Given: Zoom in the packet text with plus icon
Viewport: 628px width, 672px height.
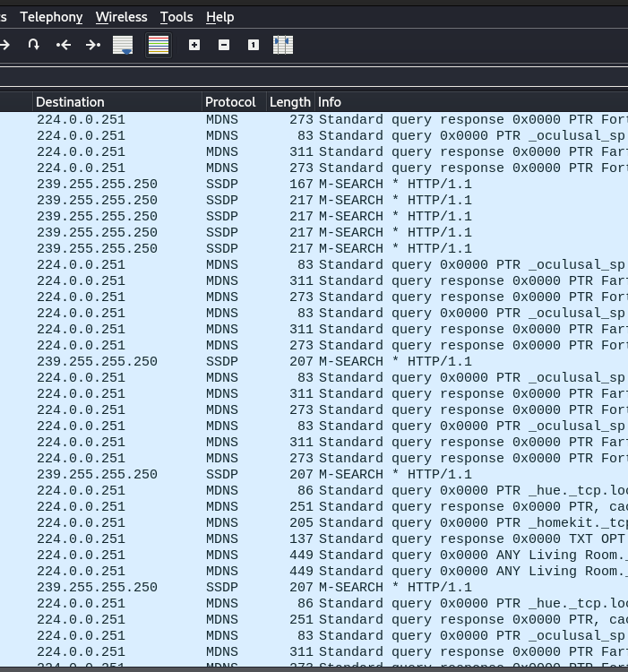Looking at the screenshot, I should 194,45.
